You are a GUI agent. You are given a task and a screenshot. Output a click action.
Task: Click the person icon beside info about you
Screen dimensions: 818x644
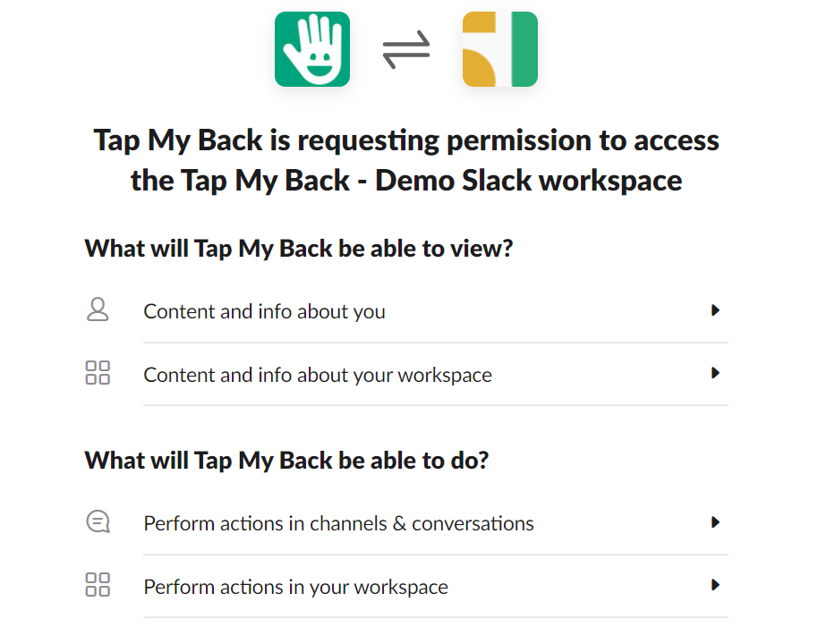click(98, 309)
